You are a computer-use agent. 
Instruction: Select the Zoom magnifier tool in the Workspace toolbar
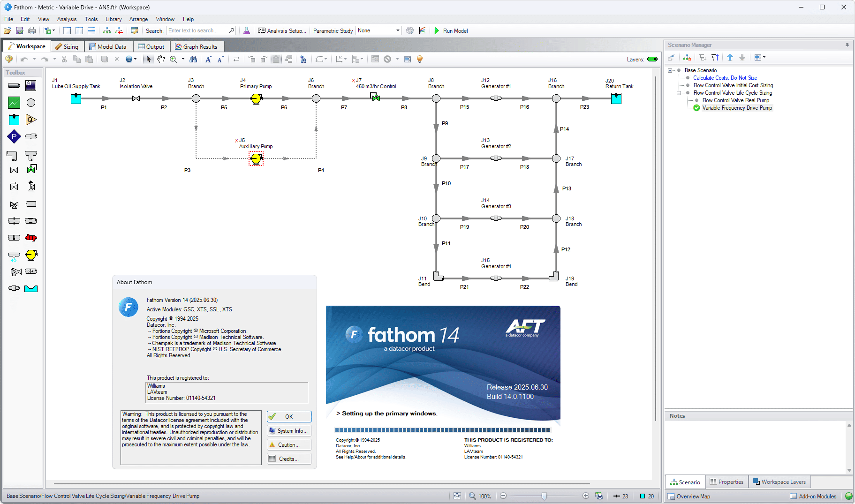(x=173, y=59)
